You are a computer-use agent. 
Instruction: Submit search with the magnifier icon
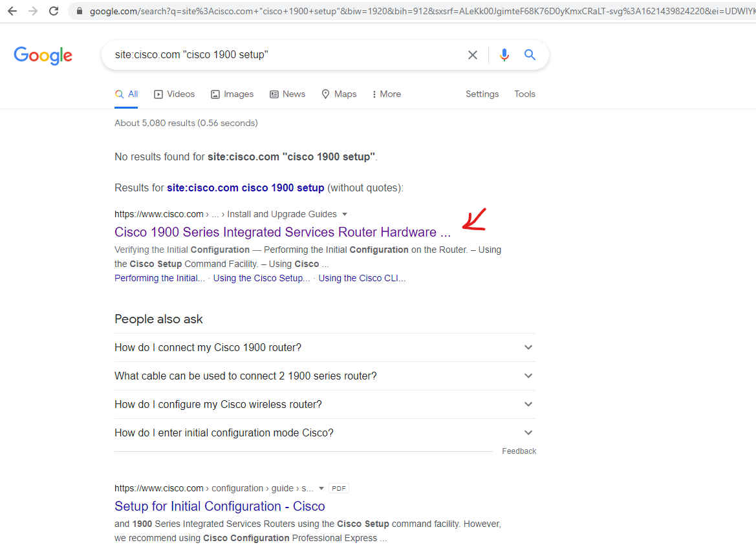[x=530, y=55]
